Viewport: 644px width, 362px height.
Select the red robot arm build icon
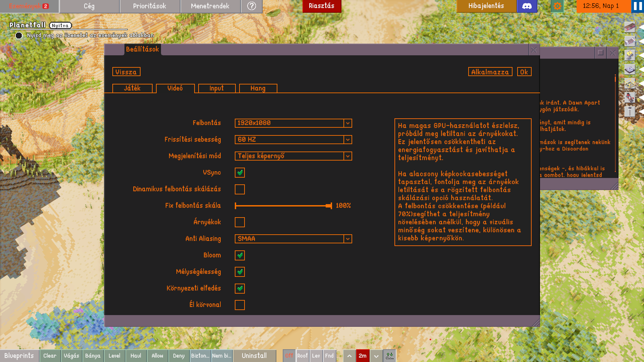pos(630,97)
